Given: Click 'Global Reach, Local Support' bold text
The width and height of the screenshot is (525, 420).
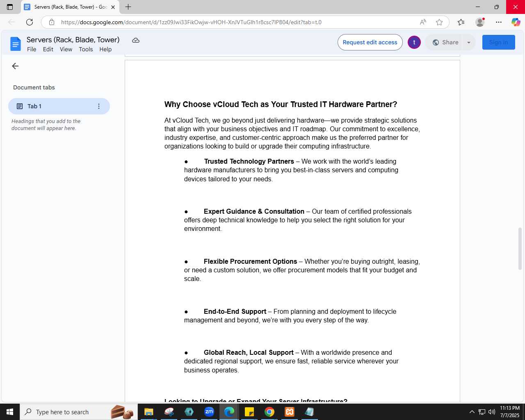Looking at the screenshot, I should pos(249,352).
